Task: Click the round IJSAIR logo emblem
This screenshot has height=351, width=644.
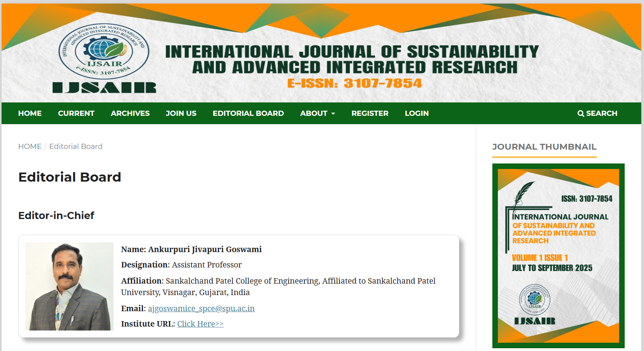Action: pos(104,51)
